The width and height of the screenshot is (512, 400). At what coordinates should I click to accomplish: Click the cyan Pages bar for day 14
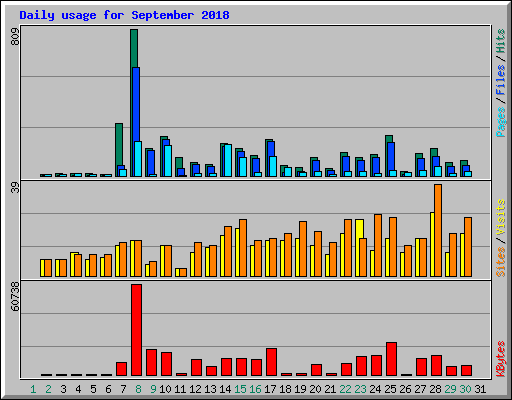[228, 160]
